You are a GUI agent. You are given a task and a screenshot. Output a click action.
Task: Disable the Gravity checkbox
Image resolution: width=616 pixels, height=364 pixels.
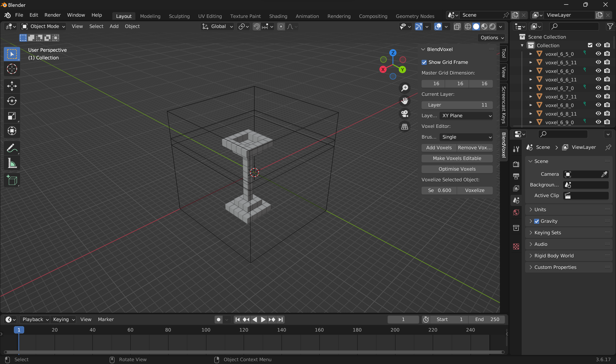click(537, 221)
